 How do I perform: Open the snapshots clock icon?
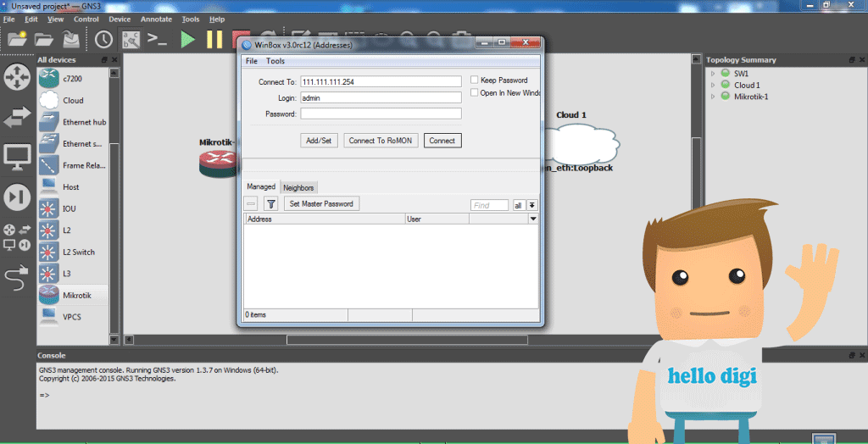103,39
